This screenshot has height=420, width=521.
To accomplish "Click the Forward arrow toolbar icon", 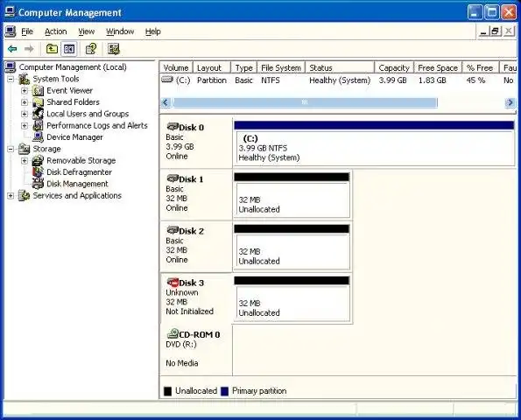I will click(29, 49).
